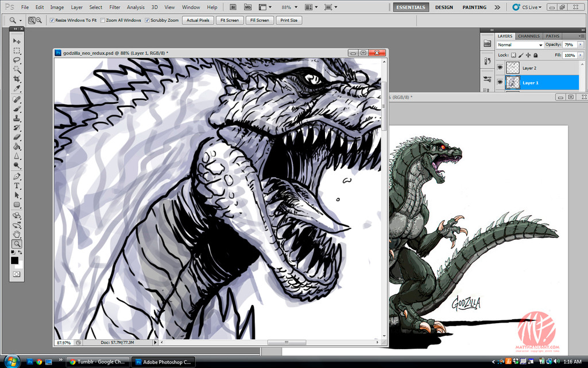Switch to the Design workspace
The width and height of the screenshot is (588, 368).
coord(444,7)
